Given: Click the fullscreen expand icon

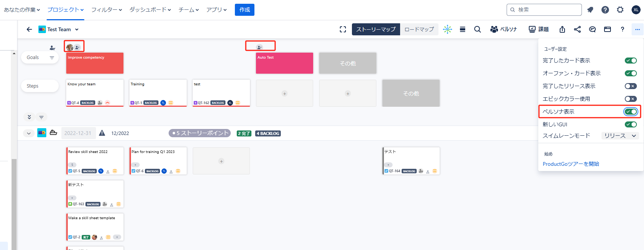Looking at the screenshot, I should 343,29.
